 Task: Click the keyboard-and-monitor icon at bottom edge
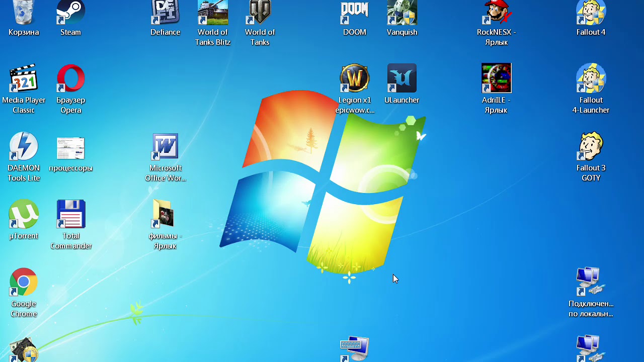pyautogui.click(x=354, y=349)
